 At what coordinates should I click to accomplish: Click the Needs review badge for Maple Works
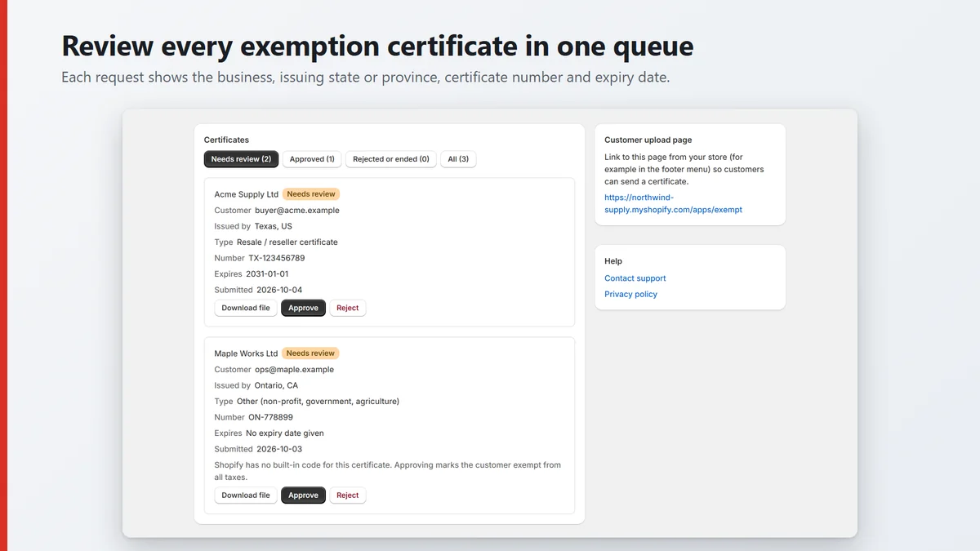(x=311, y=353)
